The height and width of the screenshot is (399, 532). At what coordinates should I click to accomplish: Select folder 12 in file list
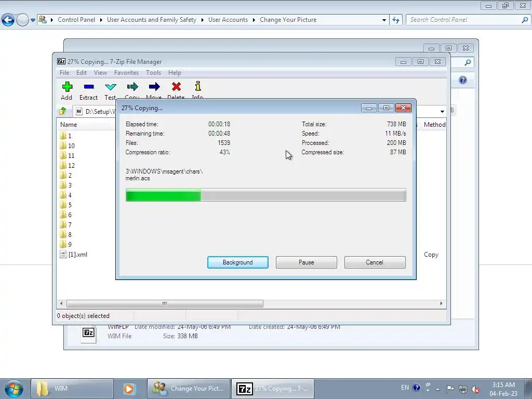coord(67,165)
